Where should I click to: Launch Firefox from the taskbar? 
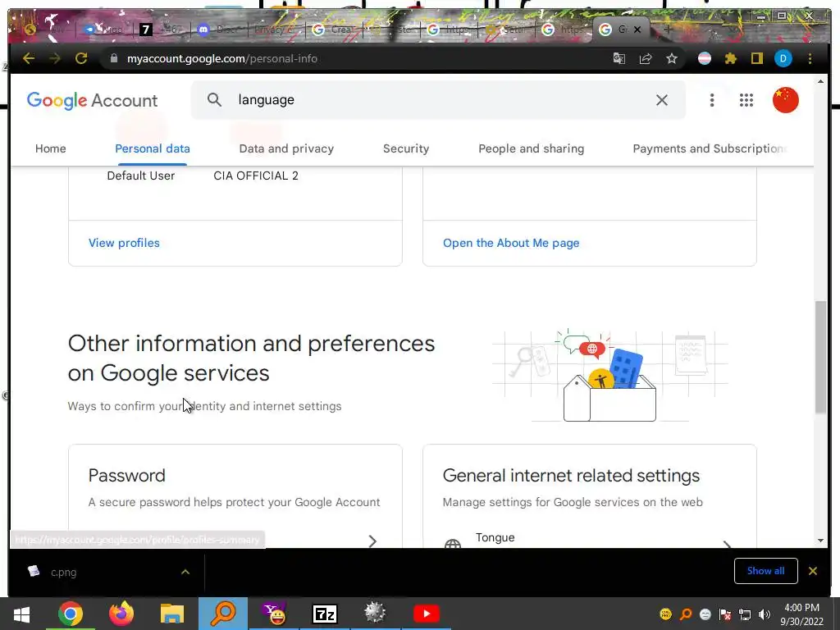(x=121, y=614)
